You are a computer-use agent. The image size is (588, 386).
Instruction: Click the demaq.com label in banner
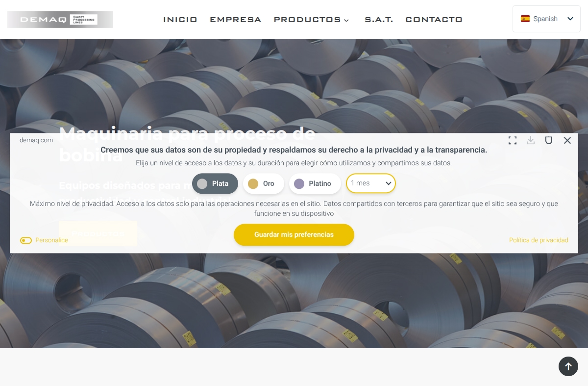pos(36,140)
